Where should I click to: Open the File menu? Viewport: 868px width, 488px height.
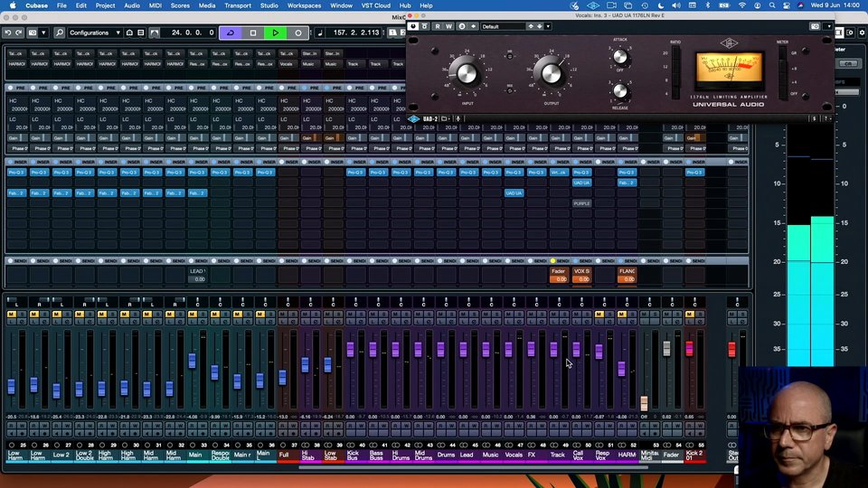(x=61, y=5)
